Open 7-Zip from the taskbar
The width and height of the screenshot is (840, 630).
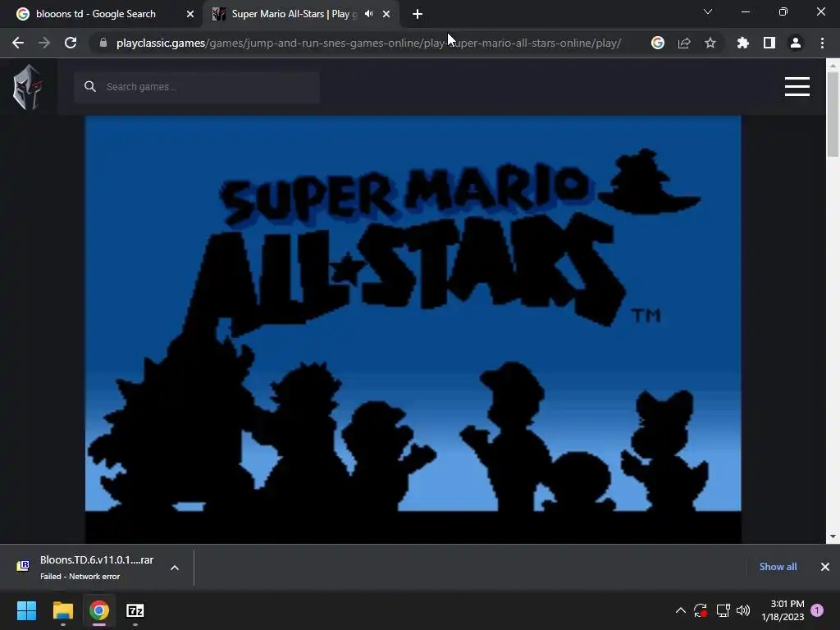135,610
